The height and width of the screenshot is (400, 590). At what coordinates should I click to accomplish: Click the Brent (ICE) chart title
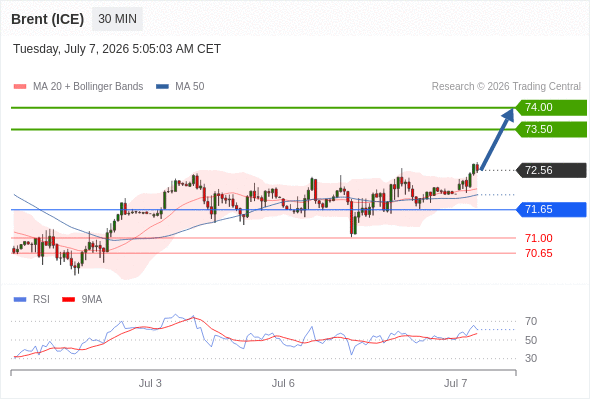point(47,19)
